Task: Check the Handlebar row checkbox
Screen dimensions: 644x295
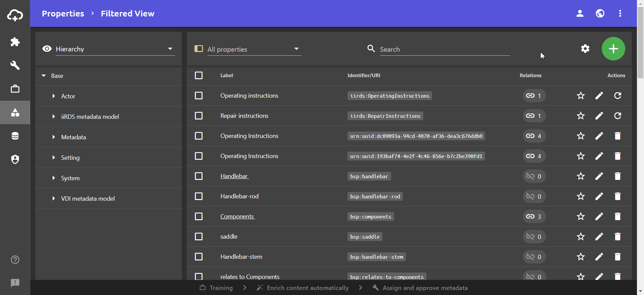Action: pyautogui.click(x=199, y=176)
